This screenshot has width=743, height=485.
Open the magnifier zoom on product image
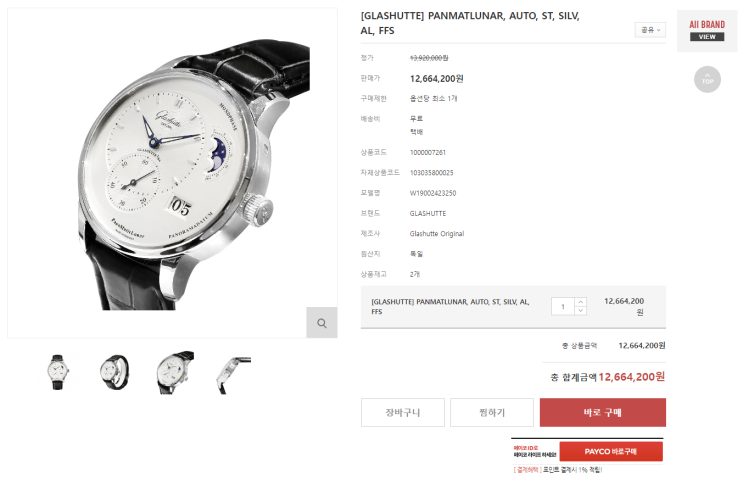(321, 323)
